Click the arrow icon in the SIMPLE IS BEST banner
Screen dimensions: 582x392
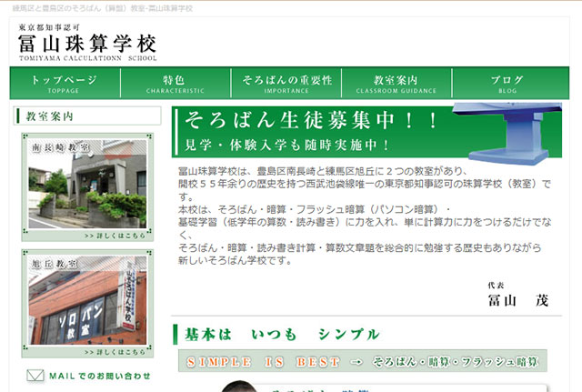pyautogui.click(x=356, y=362)
